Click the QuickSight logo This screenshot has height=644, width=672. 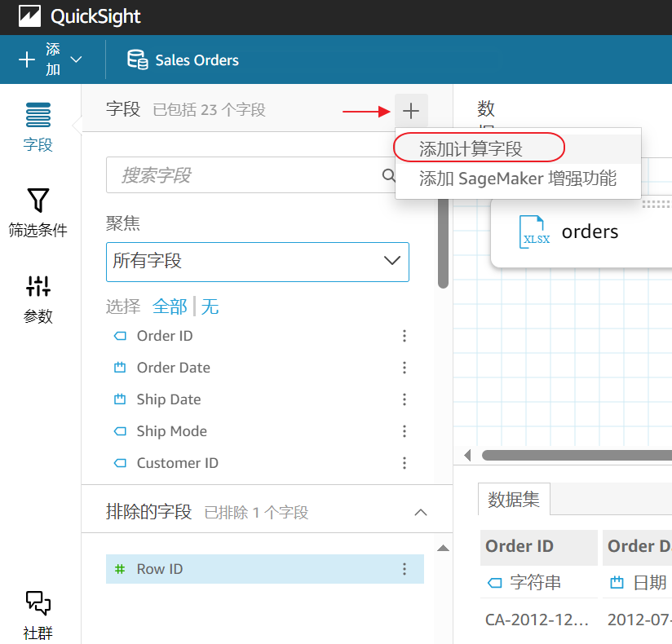point(29,17)
